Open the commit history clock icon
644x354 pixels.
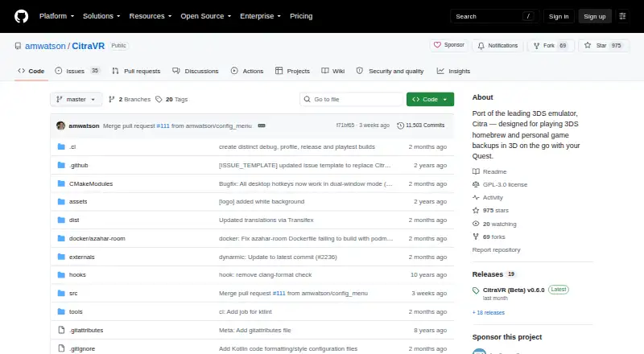tap(400, 126)
